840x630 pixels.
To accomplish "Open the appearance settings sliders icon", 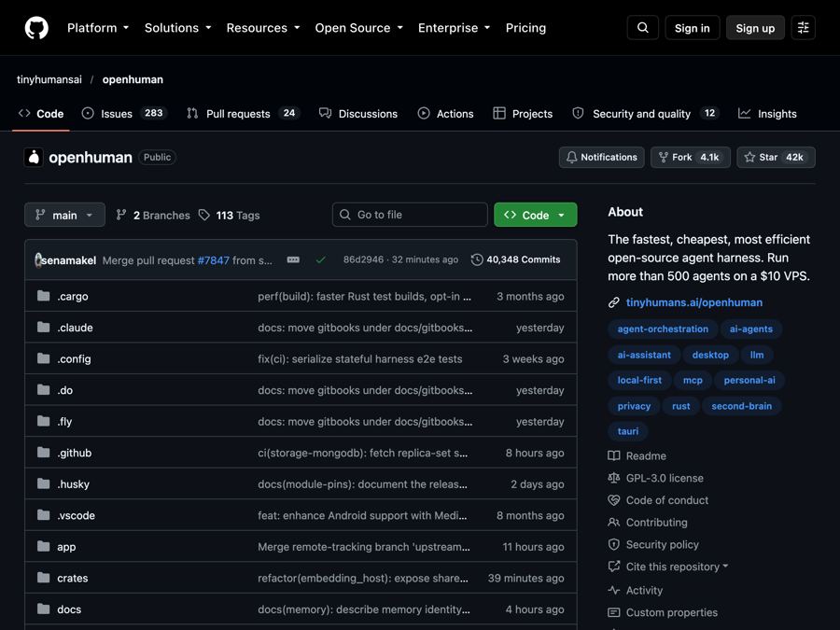I will click(803, 28).
